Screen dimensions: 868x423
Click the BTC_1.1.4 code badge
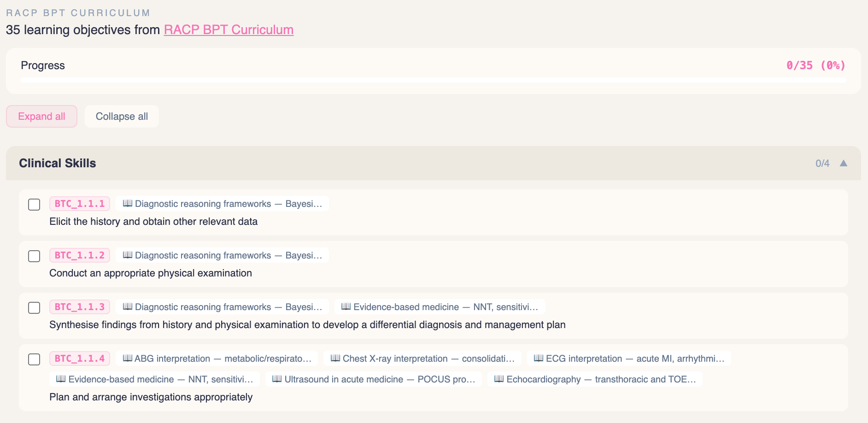pos(80,358)
